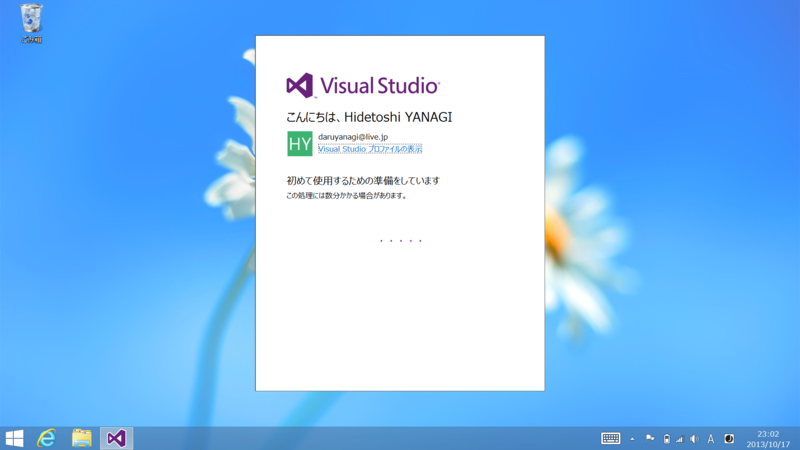Click the 'この処理には数分かかる場合があります。' note
This screenshot has width=800, height=450.
346,195
